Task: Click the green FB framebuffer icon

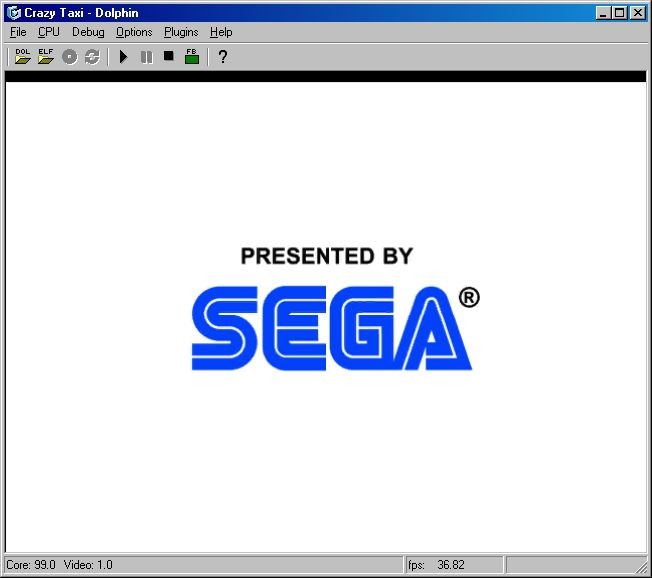Action: tap(192, 57)
